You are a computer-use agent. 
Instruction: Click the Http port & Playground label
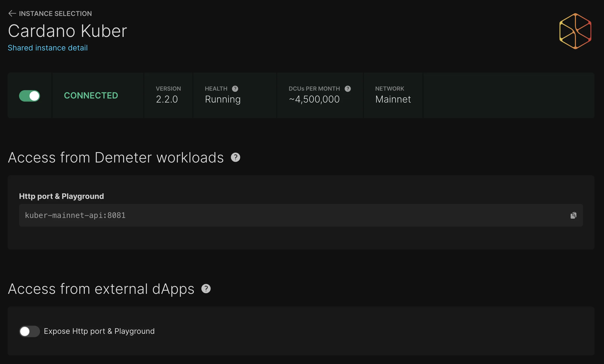pyautogui.click(x=61, y=196)
